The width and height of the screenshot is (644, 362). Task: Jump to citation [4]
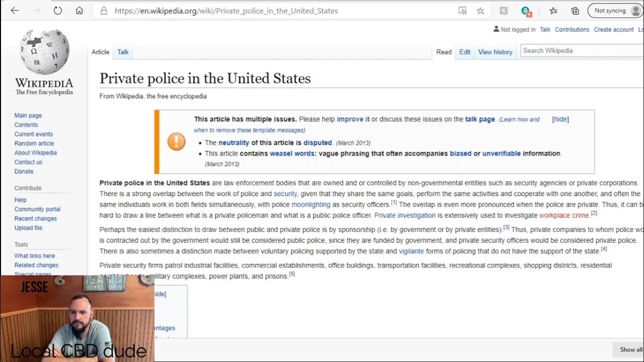(x=604, y=249)
